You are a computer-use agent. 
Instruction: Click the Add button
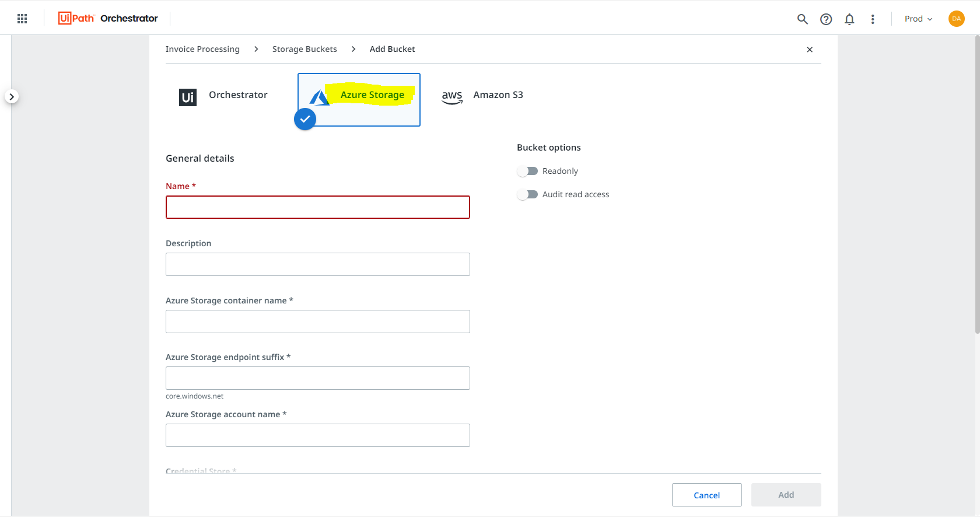[786, 495]
